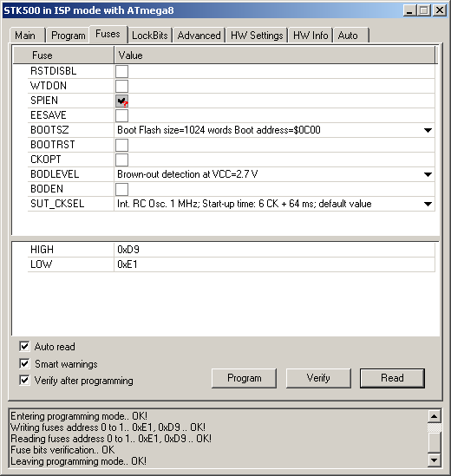Minimize the STK500 window
This screenshot has height=476, width=451.
coord(409,10)
